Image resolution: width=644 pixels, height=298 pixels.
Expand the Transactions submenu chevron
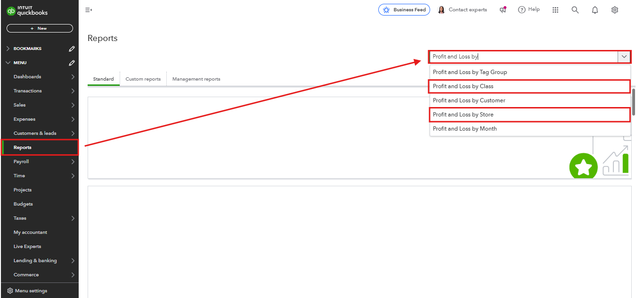click(73, 91)
